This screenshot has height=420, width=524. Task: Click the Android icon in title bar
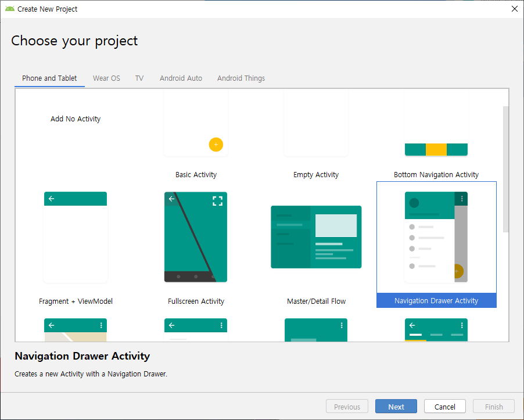click(10, 9)
